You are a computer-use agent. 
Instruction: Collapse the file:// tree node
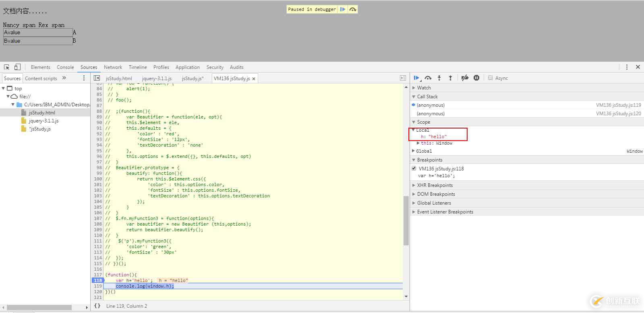[x=8, y=96]
